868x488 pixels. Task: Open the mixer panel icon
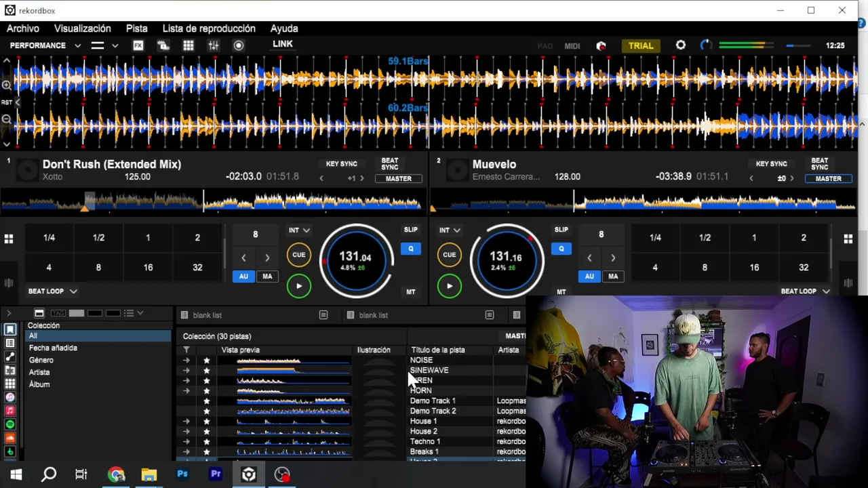(214, 45)
